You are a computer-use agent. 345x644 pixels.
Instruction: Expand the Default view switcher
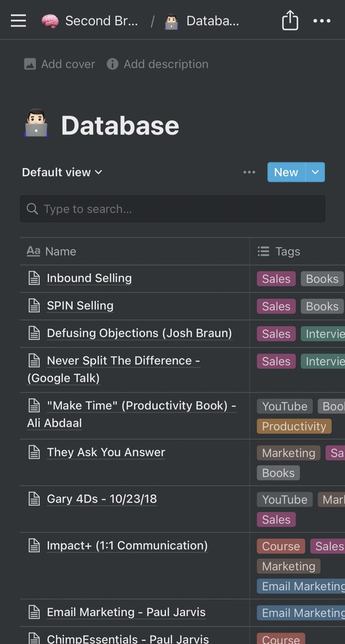tap(62, 172)
